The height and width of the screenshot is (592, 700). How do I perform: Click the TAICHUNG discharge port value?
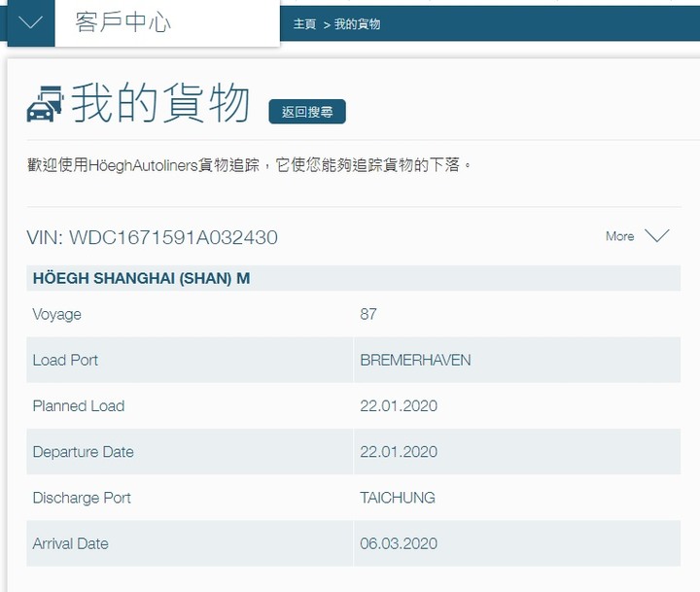point(398,498)
